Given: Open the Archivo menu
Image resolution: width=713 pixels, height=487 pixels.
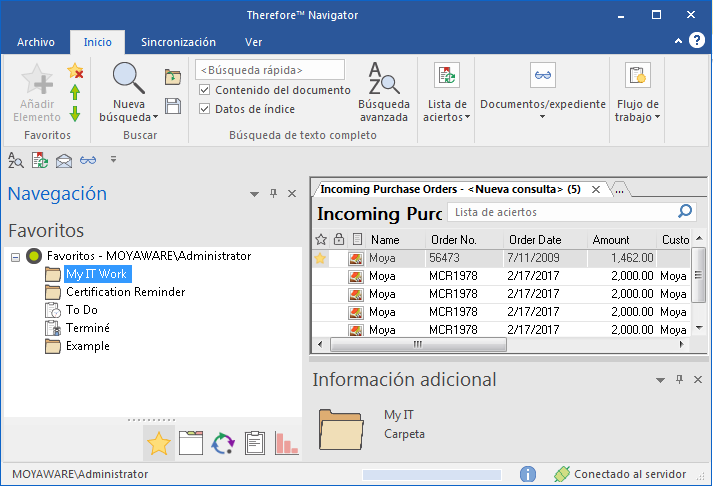Looking at the screenshot, I should pos(36,42).
